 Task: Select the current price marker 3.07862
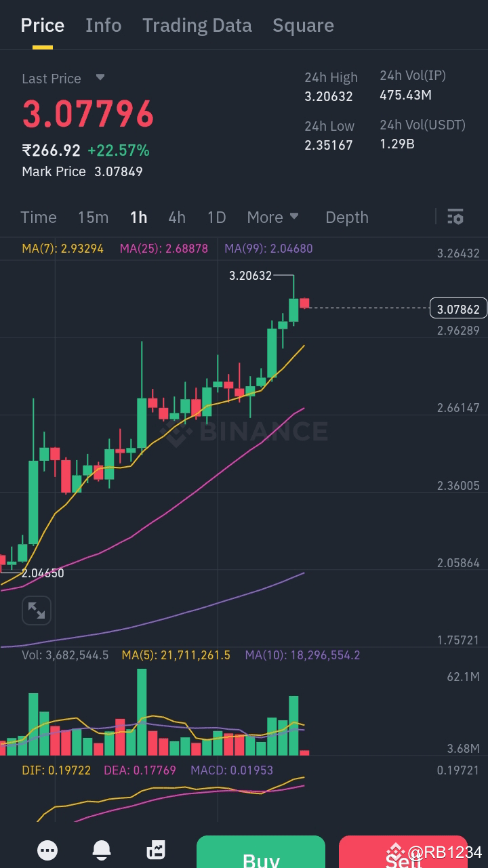point(458,308)
